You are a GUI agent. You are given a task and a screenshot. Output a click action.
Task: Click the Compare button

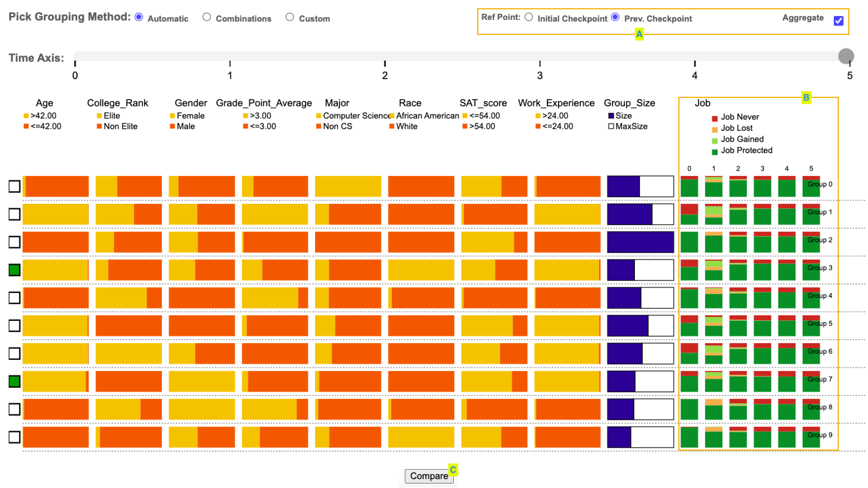coord(429,476)
